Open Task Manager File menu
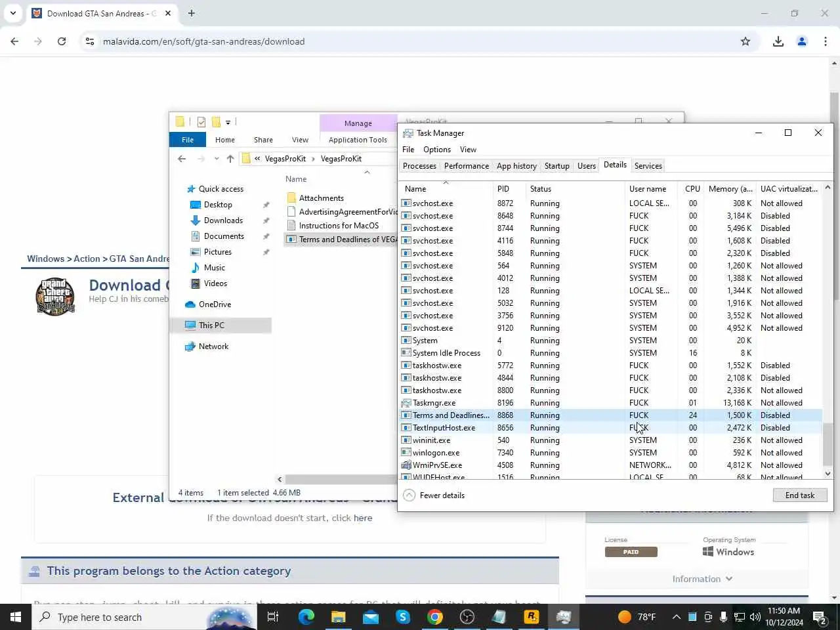 (x=408, y=150)
